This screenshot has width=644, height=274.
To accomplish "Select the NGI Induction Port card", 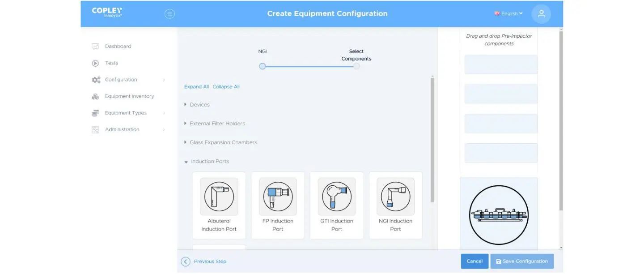I will click(x=395, y=205).
